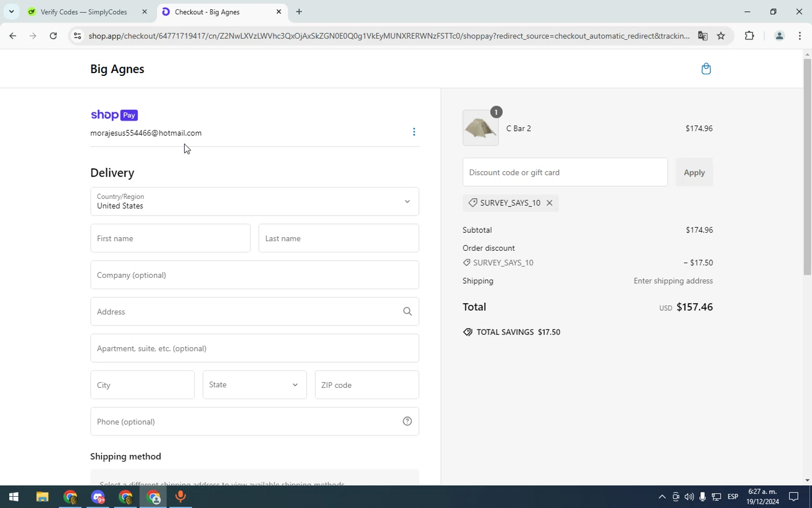The width and height of the screenshot is (812, 508).
Task: Open the taskbar clock and date
Action: coord(762,497)
